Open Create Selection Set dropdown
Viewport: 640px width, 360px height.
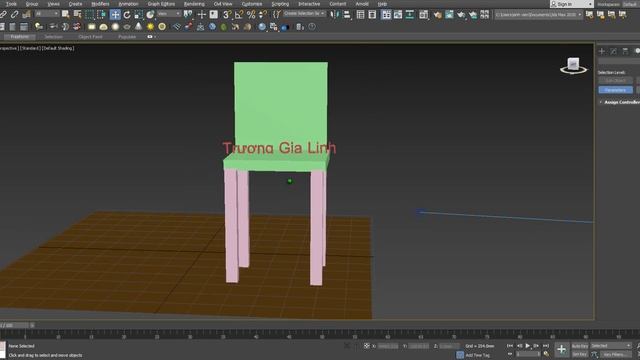(305, 14)
